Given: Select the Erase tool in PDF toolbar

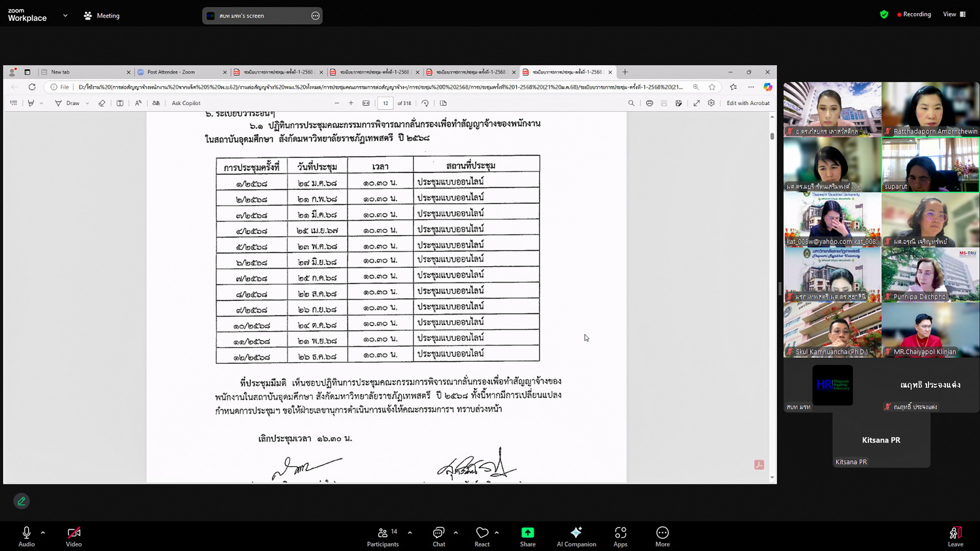Looking at the screenshot, I should pos(102,103).
